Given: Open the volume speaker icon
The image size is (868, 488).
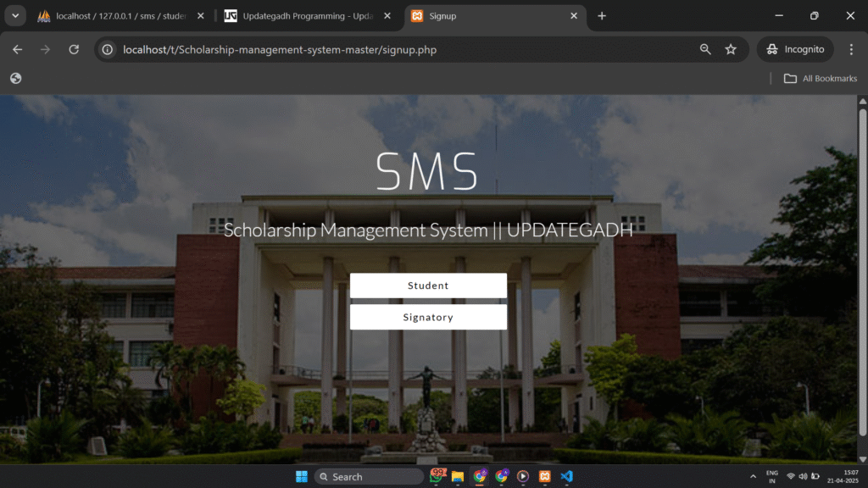Looking at the screenshot, I should coord(803,476).
